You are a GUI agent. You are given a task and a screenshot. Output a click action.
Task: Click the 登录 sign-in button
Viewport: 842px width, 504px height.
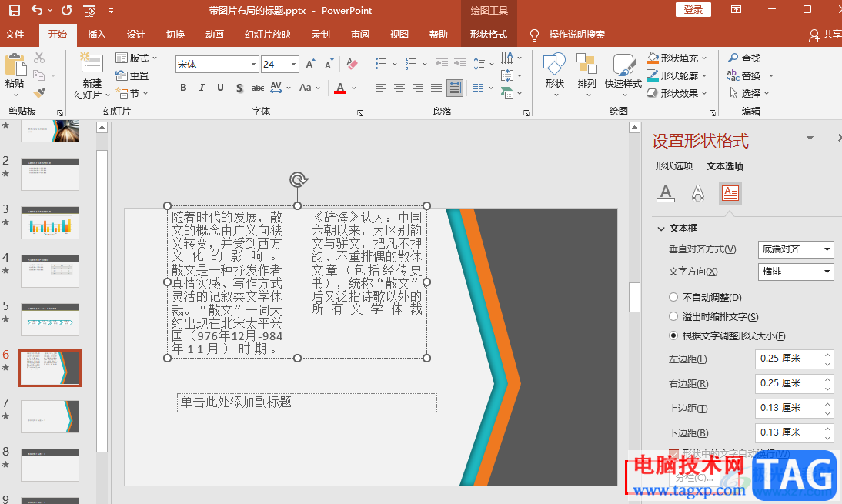693,10
